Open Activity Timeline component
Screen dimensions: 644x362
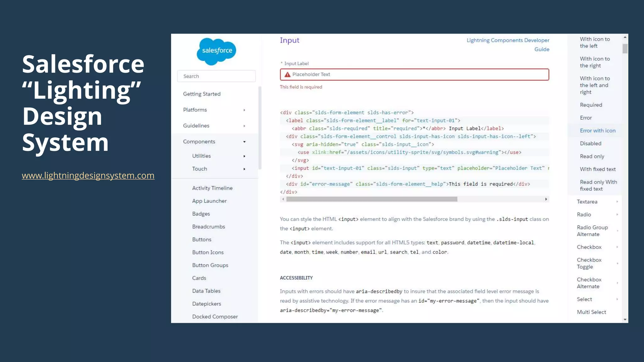213,188
